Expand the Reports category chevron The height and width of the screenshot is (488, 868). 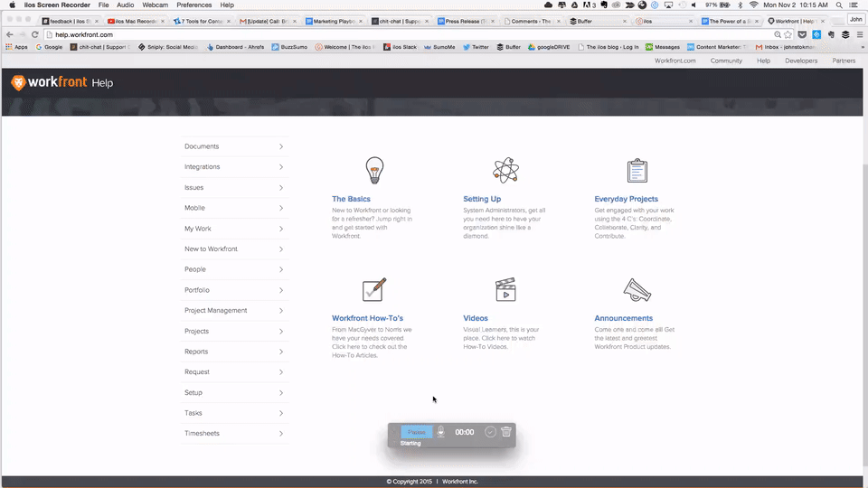pyautogui.click(x=281, y=352)
